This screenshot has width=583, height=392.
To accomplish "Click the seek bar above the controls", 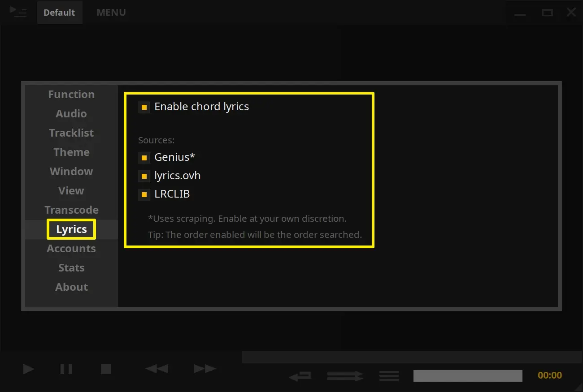I will pyautogui.click(x=412, y=357).
